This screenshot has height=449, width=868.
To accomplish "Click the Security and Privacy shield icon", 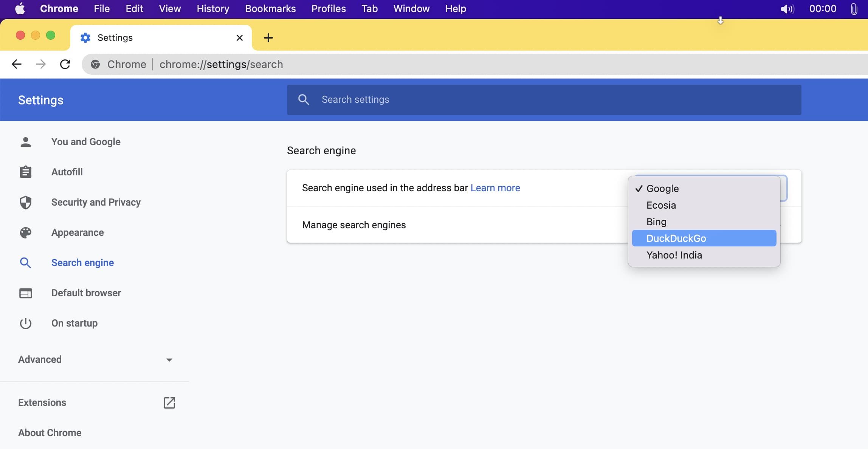I will 25,202.
